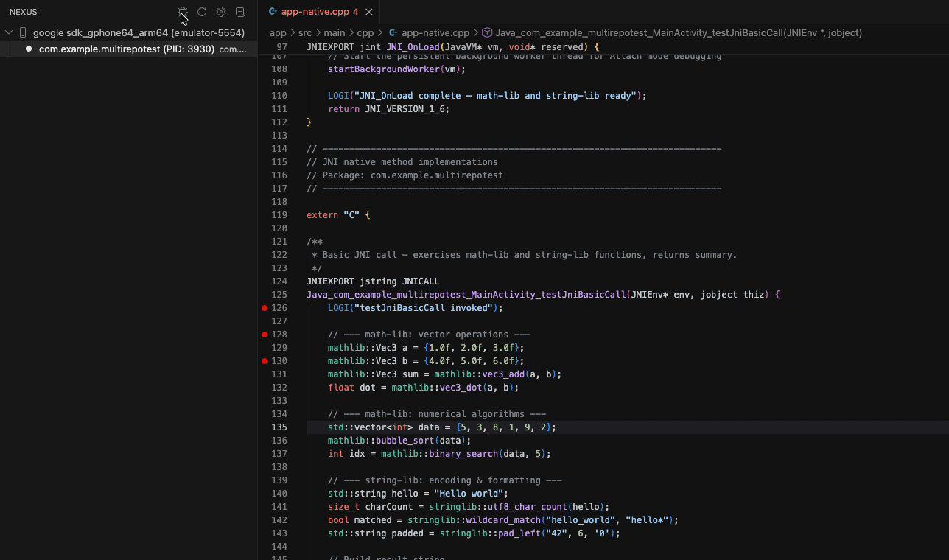Place cursor in 'std::vector<int> data' on line 135
949x560 pixels.
[x=384, y=427]
